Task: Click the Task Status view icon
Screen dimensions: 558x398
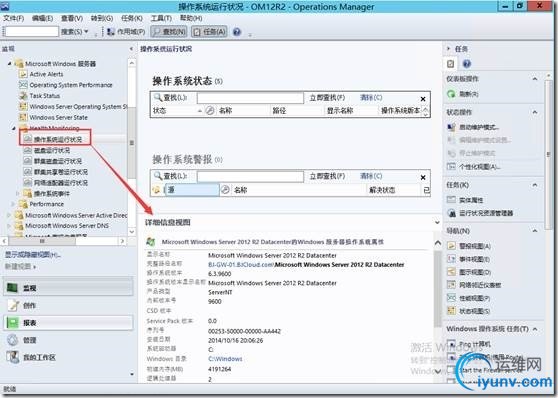Action: (23, 95)
